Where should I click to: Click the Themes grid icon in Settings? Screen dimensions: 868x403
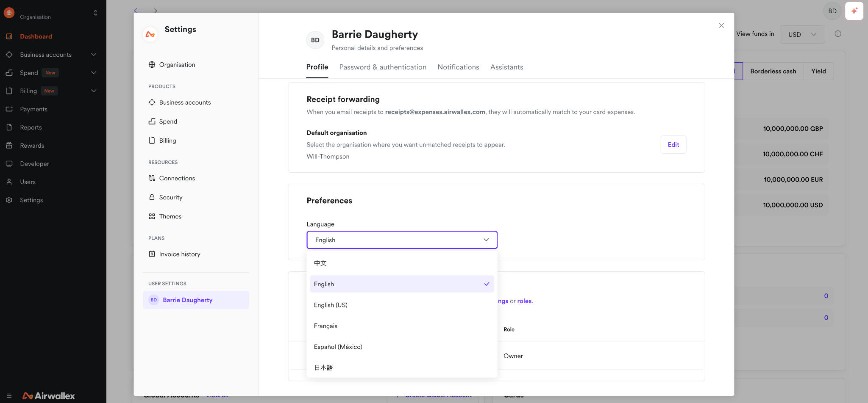click(152, 216)
